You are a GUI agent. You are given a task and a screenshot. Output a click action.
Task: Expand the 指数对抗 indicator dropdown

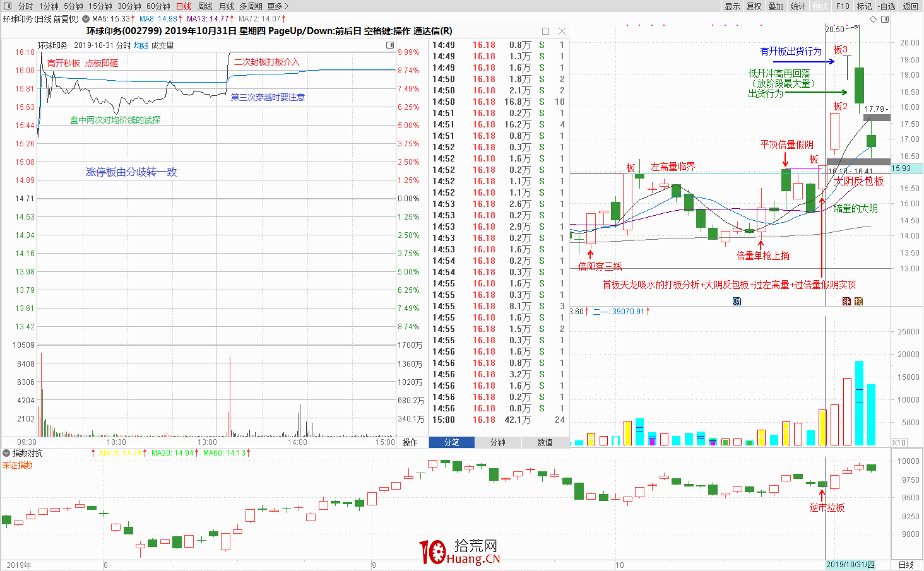[6, 453]
